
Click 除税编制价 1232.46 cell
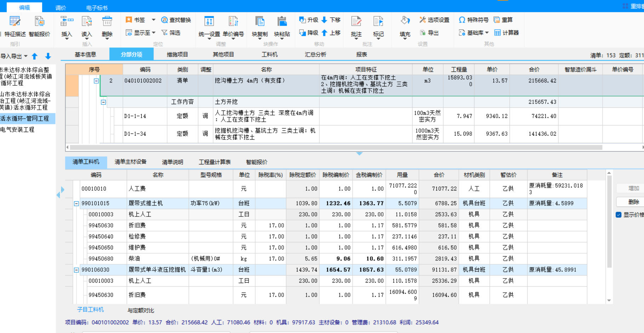point(336,203)
